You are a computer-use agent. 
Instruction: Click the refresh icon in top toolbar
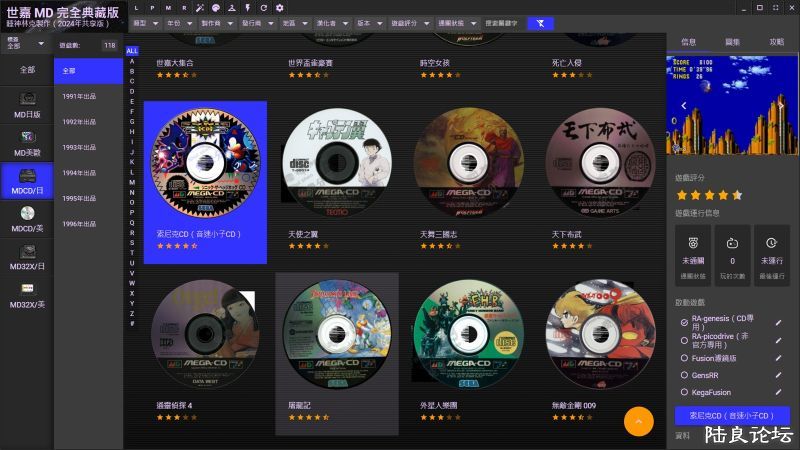click(264, 8)
